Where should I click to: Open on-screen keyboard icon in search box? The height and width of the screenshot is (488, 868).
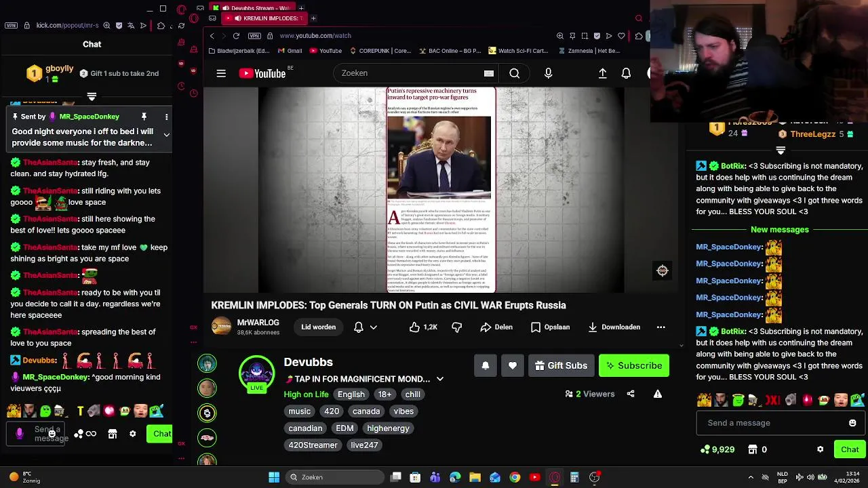coord(488,73)
